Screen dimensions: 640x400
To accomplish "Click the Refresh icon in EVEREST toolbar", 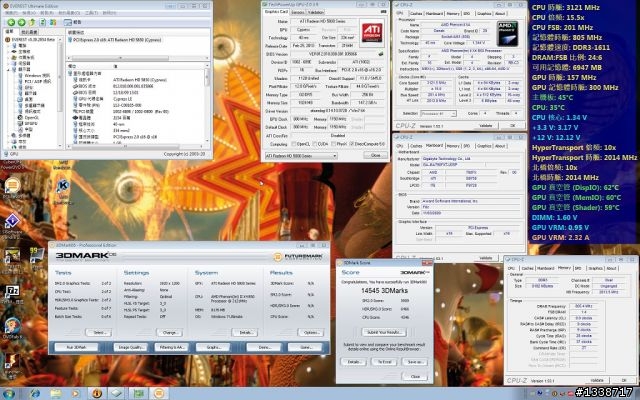I will pyautogui.click(x=42, y=22).
